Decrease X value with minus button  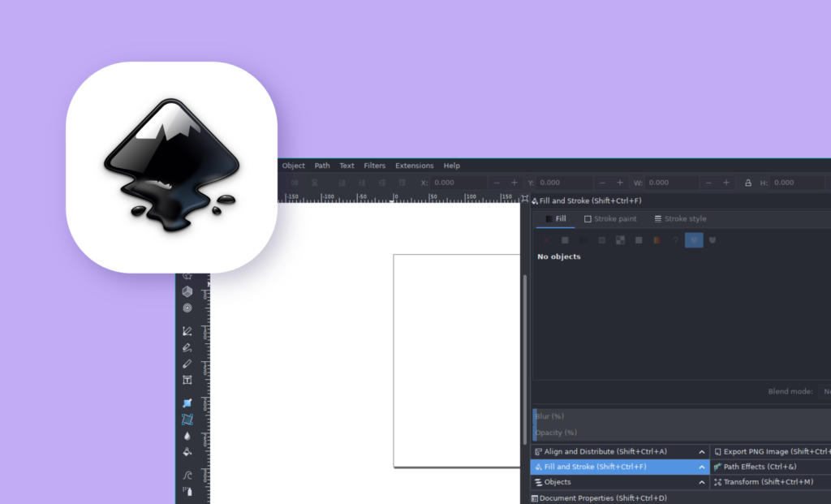tap(497, 183)
